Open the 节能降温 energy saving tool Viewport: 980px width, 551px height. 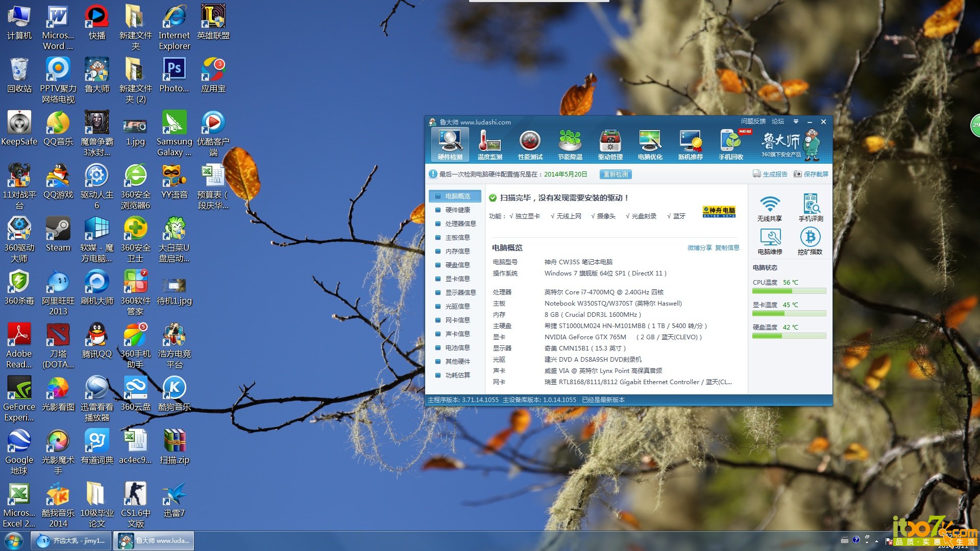click(x=570, y=144)
